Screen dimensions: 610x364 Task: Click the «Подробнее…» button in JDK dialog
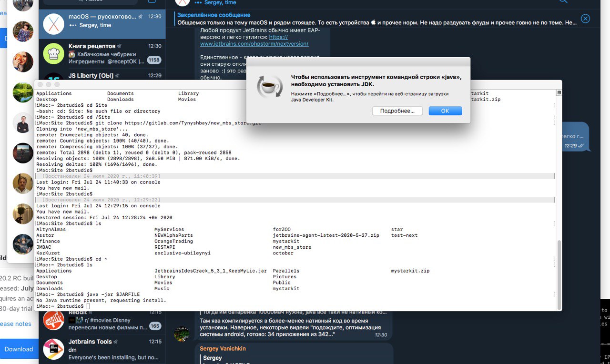click(x=397, y=111)
